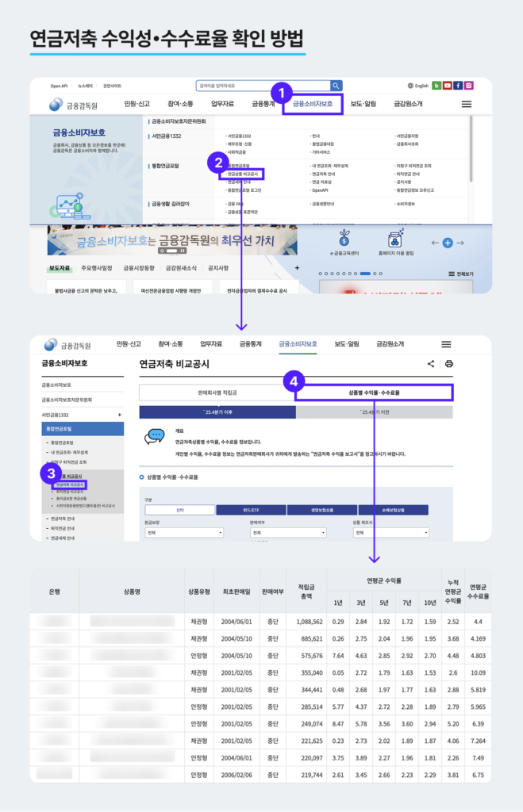Click the 연평균 수수료율 value 7.264
This screenshot has height=812, width=523.
478,741
